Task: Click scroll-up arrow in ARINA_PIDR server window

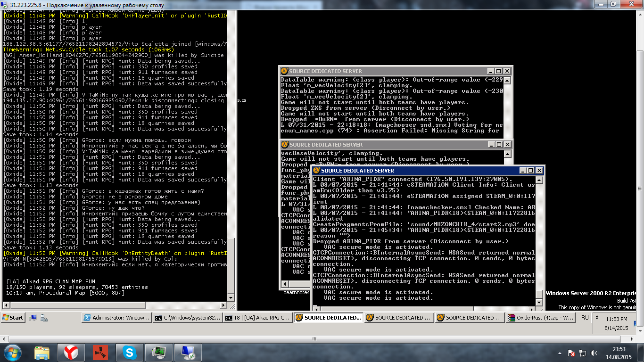Action: 540,180
